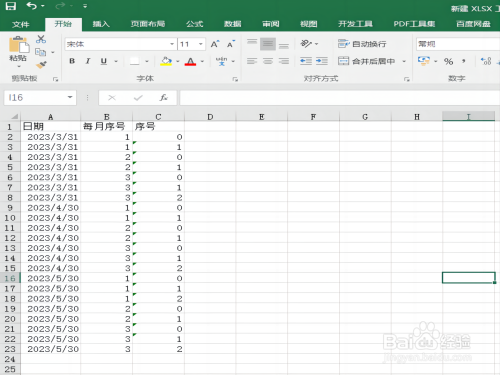Click the 每月序号 header cell

point(106,126)
